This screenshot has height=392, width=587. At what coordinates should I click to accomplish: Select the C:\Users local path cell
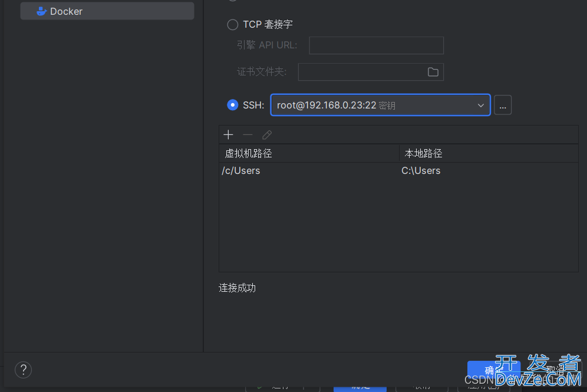point(489,171)
